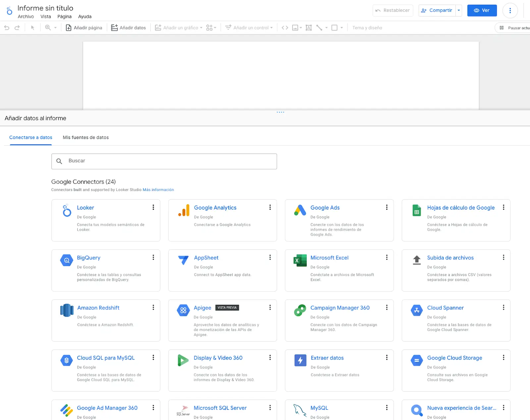The height and width of the screenshot is (420, 530).
Task: Open the zoom level dropdown arrow
Action: (x=55, y=28)
